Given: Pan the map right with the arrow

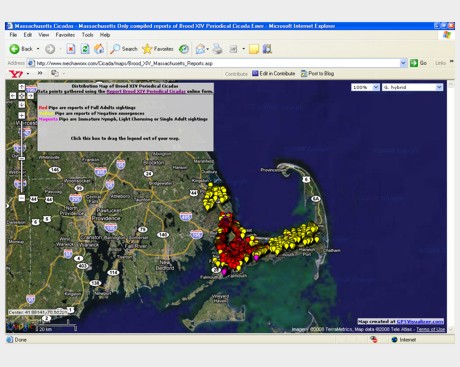Looking at the screenshot, I should 30,96.
